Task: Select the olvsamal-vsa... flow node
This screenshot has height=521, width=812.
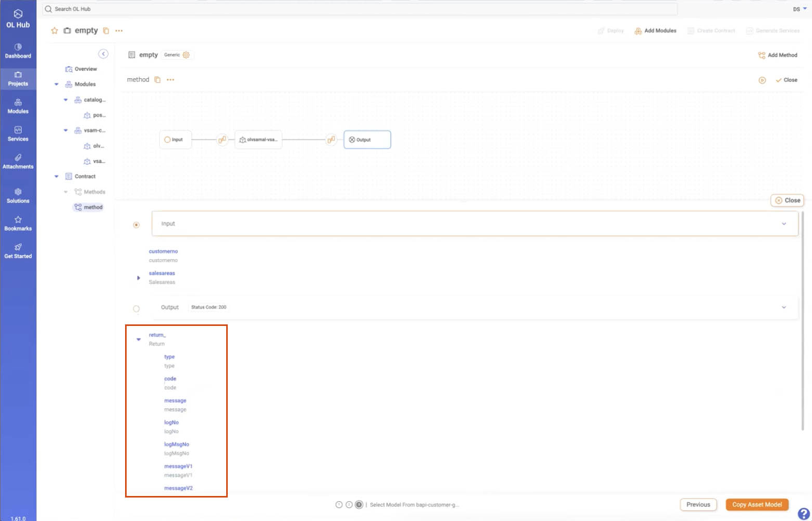Action: click(258, 140)
